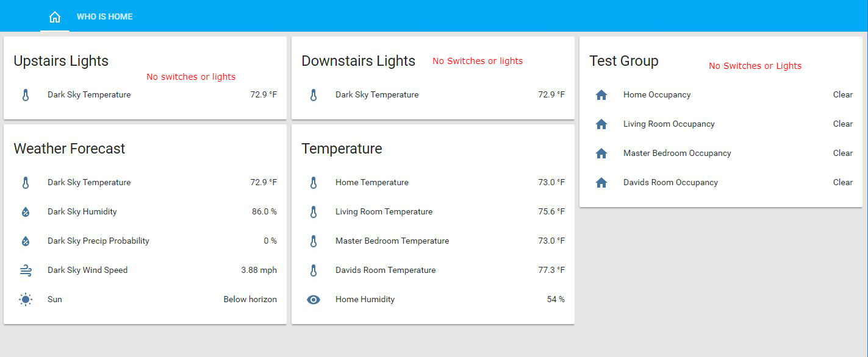This screenshot has height=357, width=868.
Task: Click the Davids Room Occupancy house icon
Action: tap(601, 182)
